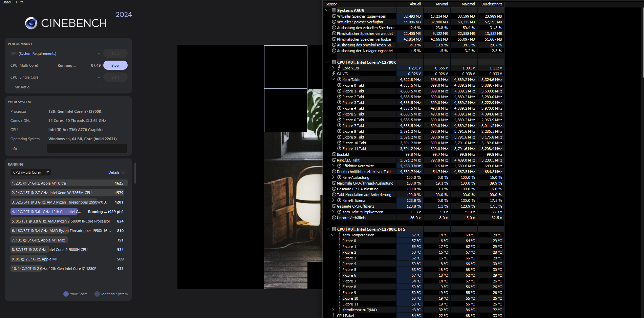Select the 8C Apple M1 ranking entry

pyautogui.click(x=69, y=259)
